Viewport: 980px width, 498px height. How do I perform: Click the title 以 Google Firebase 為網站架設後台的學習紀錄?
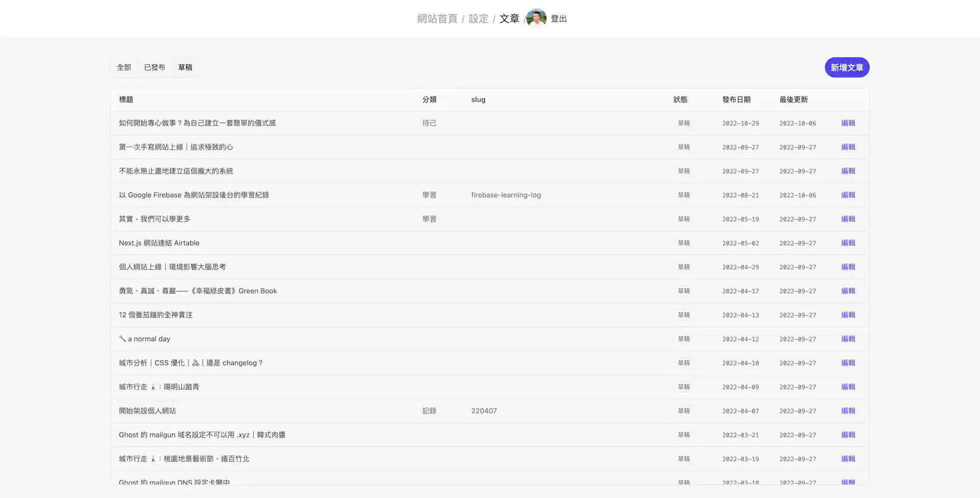click(x=194, y=195)
